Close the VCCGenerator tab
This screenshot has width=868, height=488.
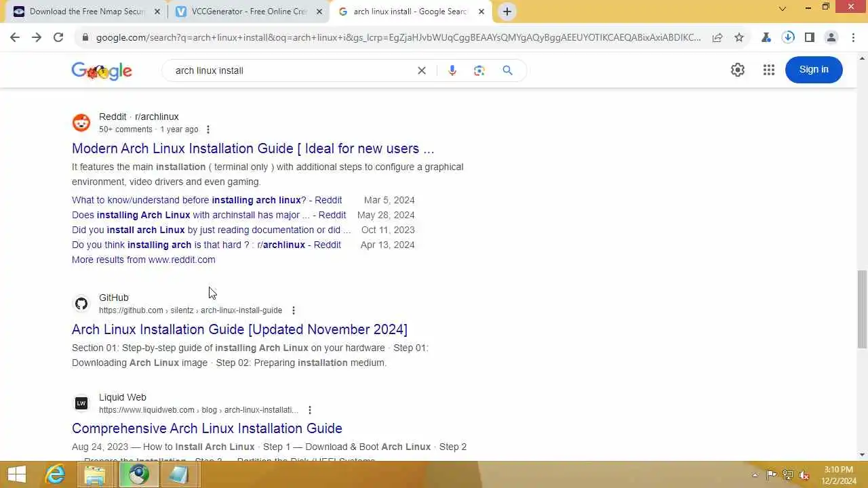319,12
